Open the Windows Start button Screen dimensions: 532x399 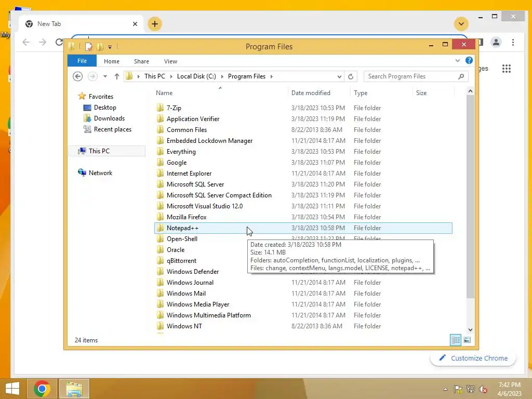(12, 389)
